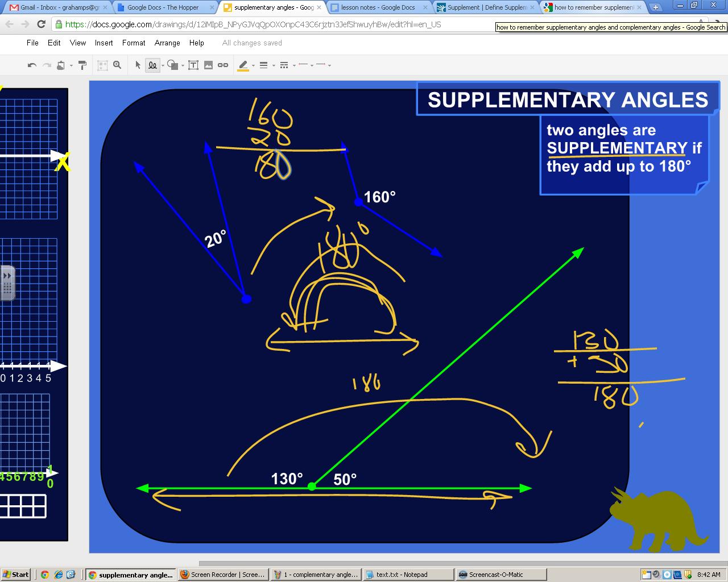The width and height of the screenshot is (728, 582).
Task: Open text.txt Notepad from the taskbar
Action: point(408,575)
